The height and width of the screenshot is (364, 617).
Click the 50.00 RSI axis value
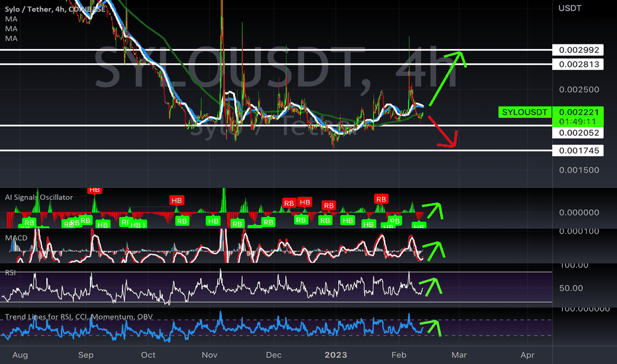(571, 288)
